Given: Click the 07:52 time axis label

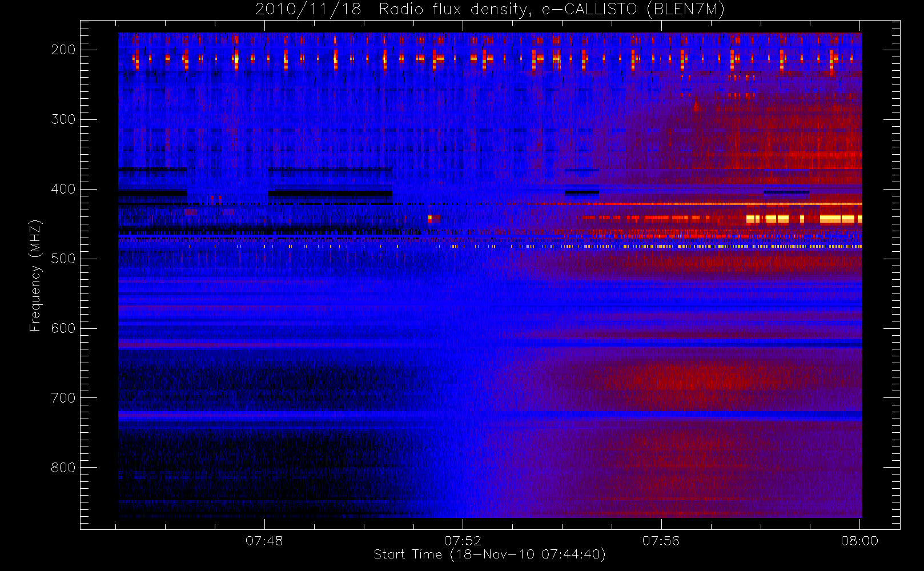Looking at the screenshot, I should (463, 541).
